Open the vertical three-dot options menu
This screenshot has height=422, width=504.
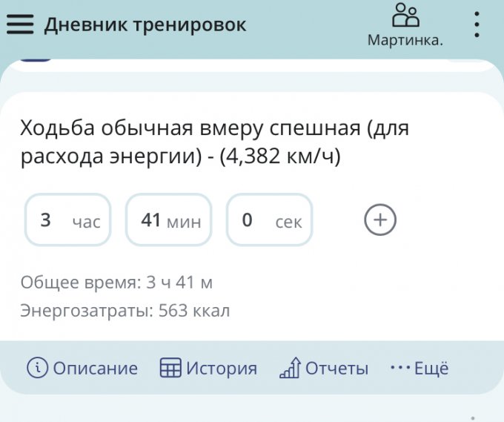coord(477,24)
